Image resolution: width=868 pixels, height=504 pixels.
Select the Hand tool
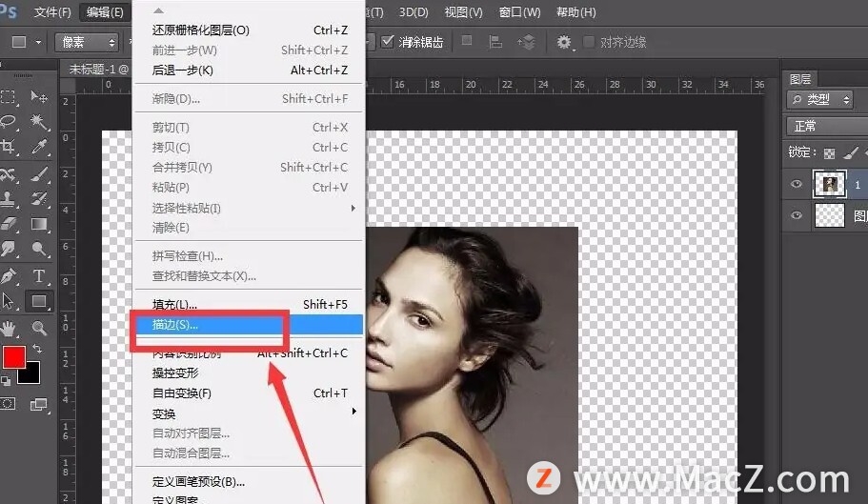pos(8,328)
